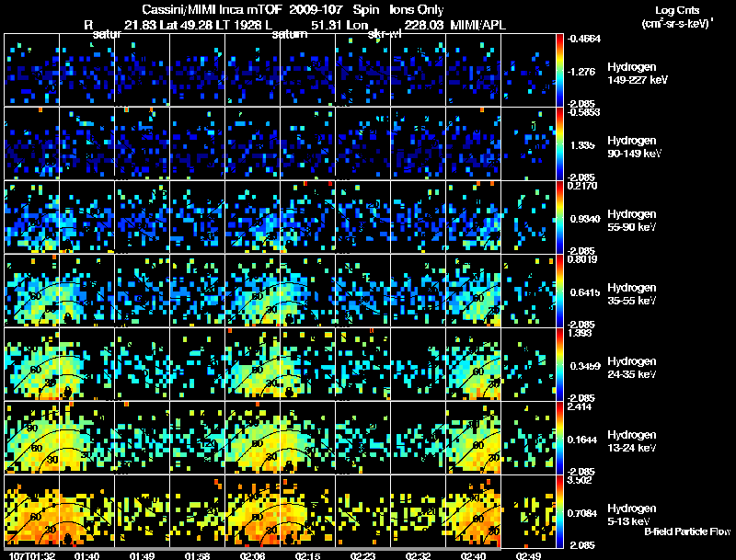Select the 'Hydrogen 90-149 keV' row label
The width and height of the screenshot is (736, 560).
[x=634, y=147]
